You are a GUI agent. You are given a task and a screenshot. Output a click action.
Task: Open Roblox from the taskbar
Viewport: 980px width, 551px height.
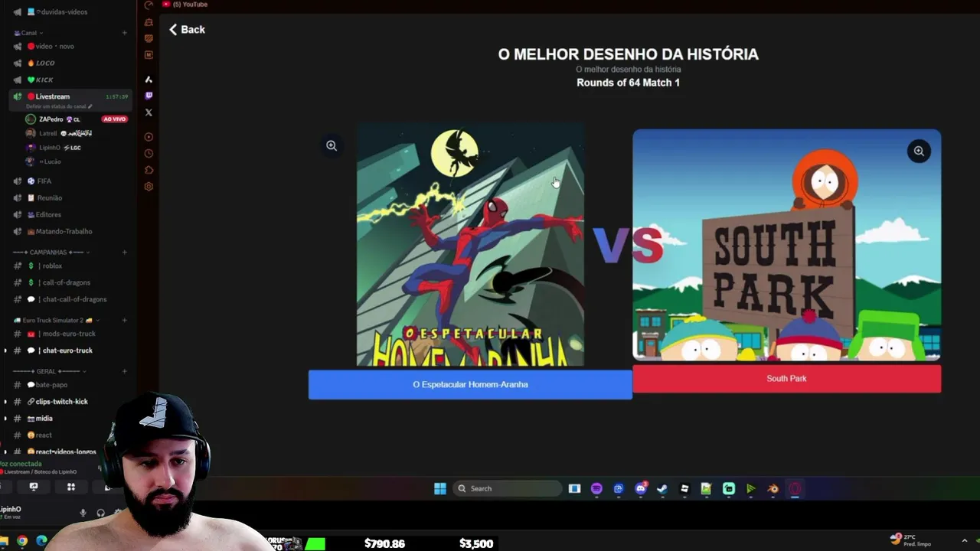[x=684, y=489]
